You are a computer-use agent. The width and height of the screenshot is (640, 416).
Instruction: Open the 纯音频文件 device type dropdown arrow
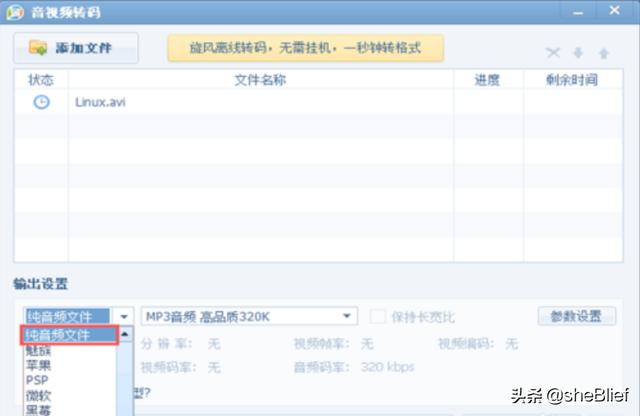pos(124,316)
